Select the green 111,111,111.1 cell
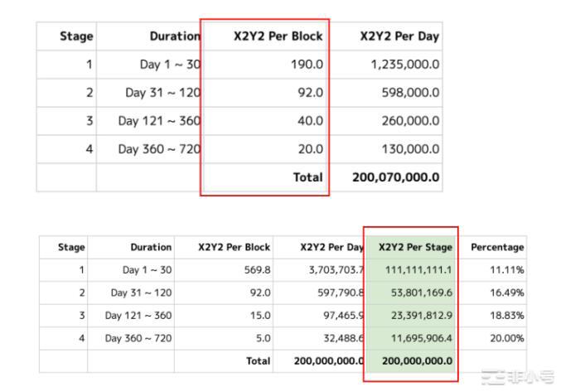This screenshot has width=561, height=392. coord(418,270)
